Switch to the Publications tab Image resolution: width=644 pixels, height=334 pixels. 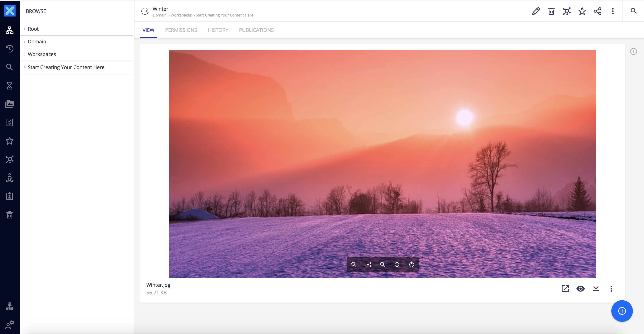point(256,30)
